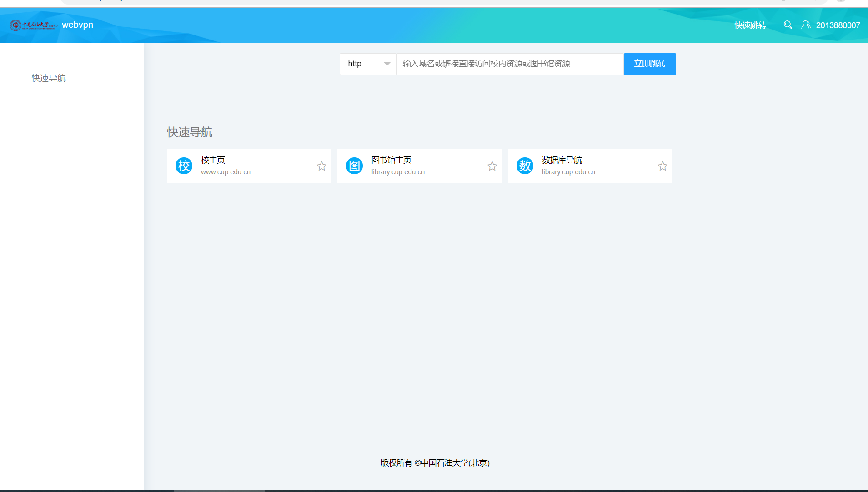868x492 pixels.
Task: Click the www.cup.edu.cn address text
Action: [x=226, y=172]
